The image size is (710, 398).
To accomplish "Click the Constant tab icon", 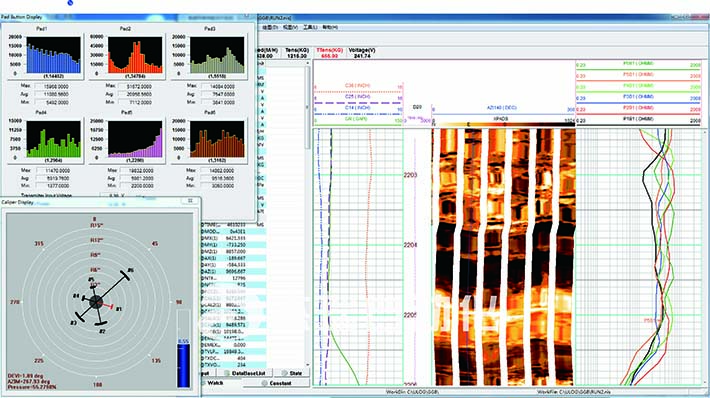I will point(264,383).
